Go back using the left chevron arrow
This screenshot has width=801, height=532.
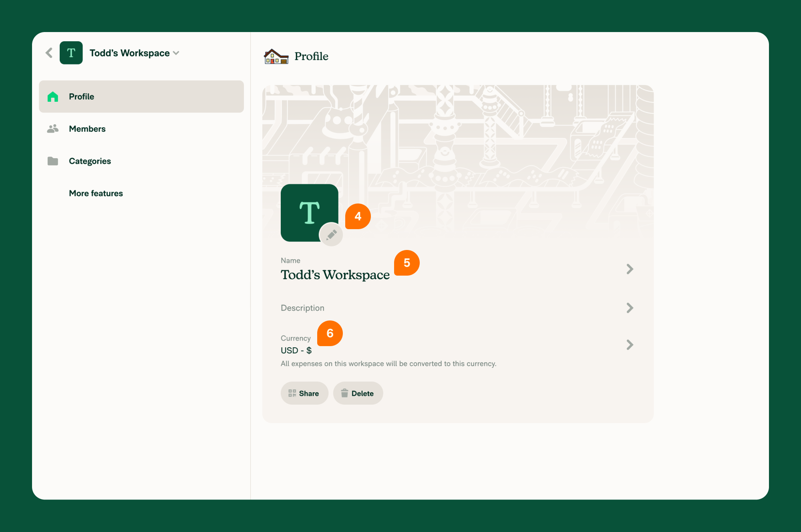pos(49,53)
